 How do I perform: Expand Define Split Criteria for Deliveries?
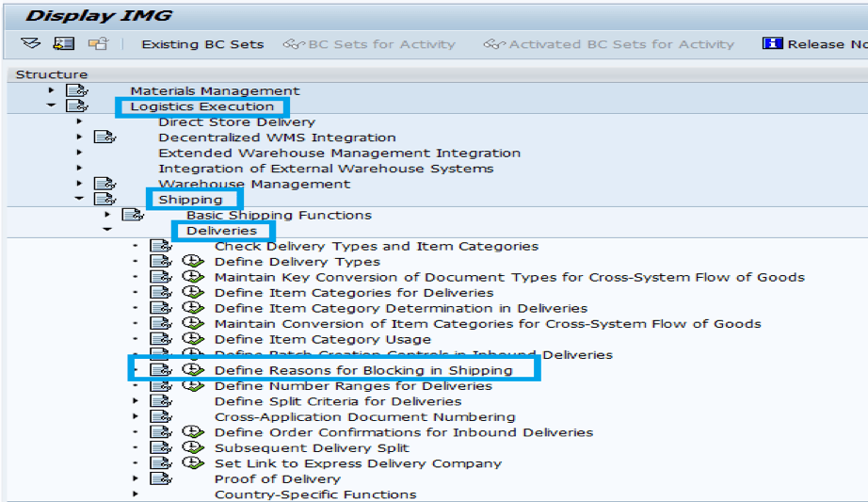click(136, 400)
